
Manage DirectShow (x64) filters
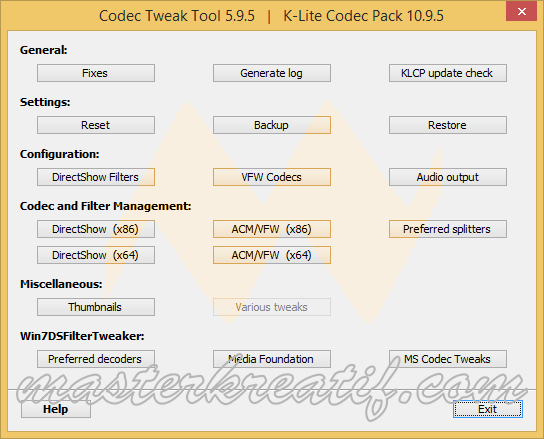(x=96, y=255)
